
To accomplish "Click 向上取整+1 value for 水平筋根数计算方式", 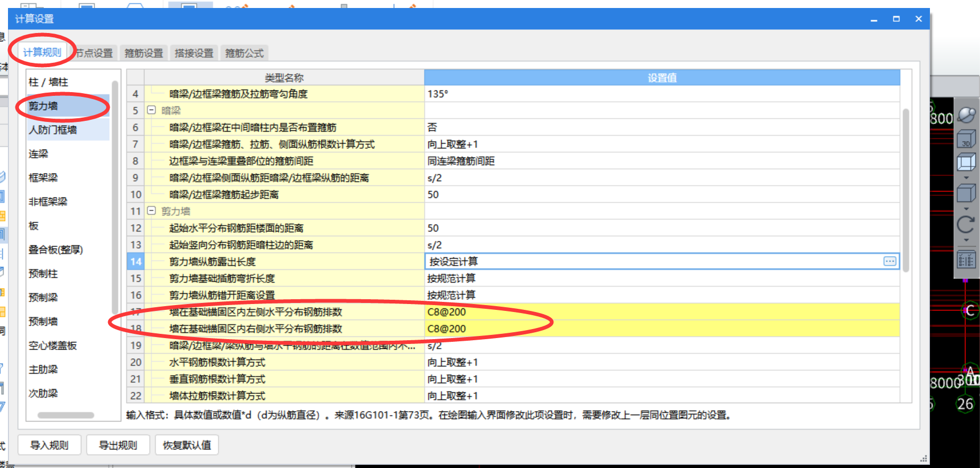I will click(x=662, y=362).
